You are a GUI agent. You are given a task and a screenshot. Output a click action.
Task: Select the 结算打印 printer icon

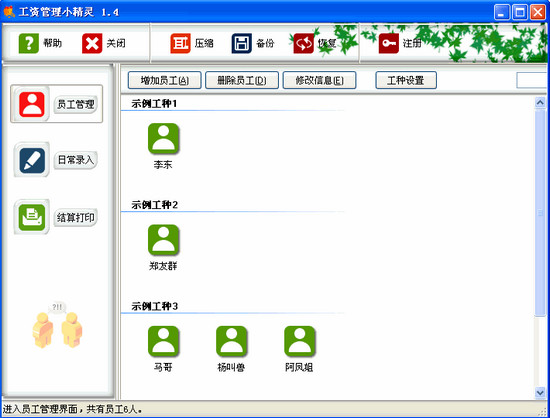(32, 217)
